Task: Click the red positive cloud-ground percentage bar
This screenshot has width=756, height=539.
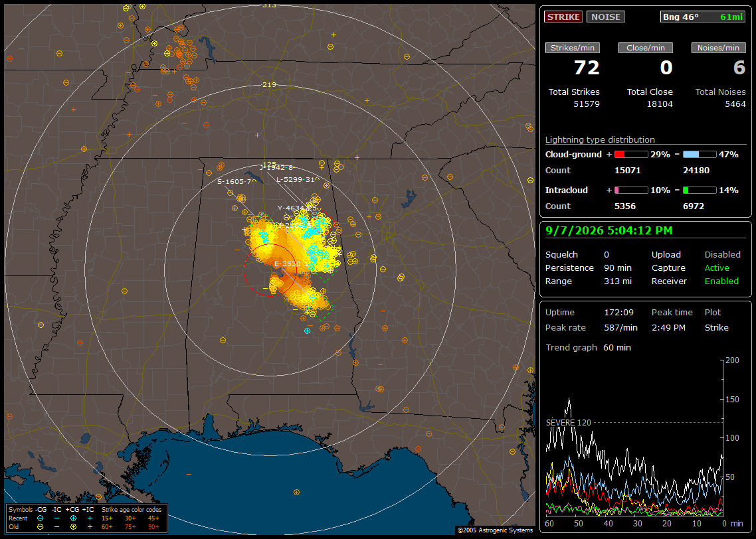Action: 631,155
